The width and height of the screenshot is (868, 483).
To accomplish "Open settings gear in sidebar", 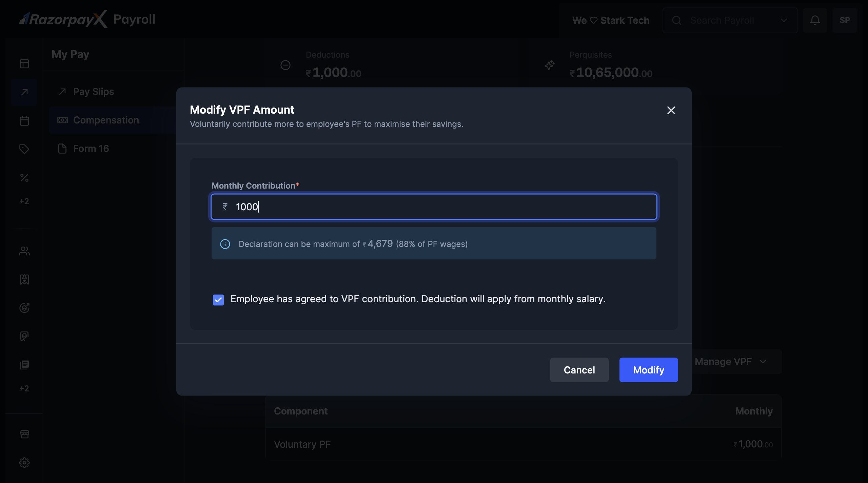I will [x=24, y=463].
